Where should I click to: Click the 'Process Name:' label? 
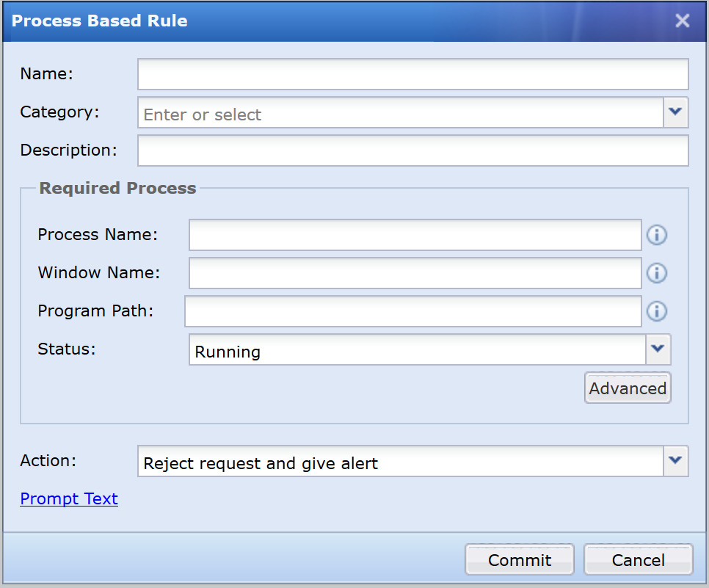coord(98,234)
